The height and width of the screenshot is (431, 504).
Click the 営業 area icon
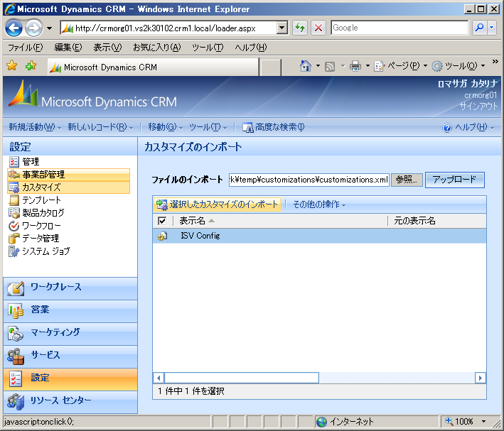point(16,311)
